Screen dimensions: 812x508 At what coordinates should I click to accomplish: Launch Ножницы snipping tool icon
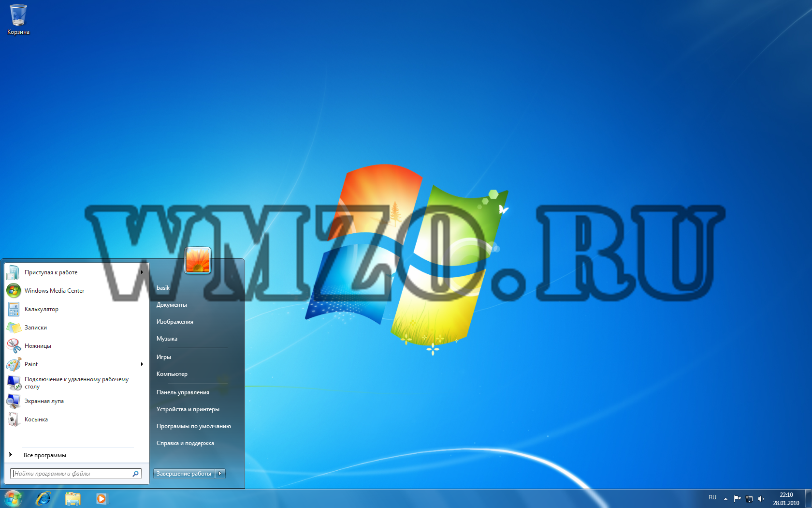(14, 346)
